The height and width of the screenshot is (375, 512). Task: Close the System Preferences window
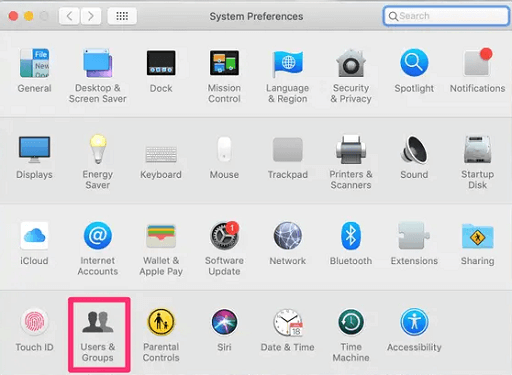(13, 16)
